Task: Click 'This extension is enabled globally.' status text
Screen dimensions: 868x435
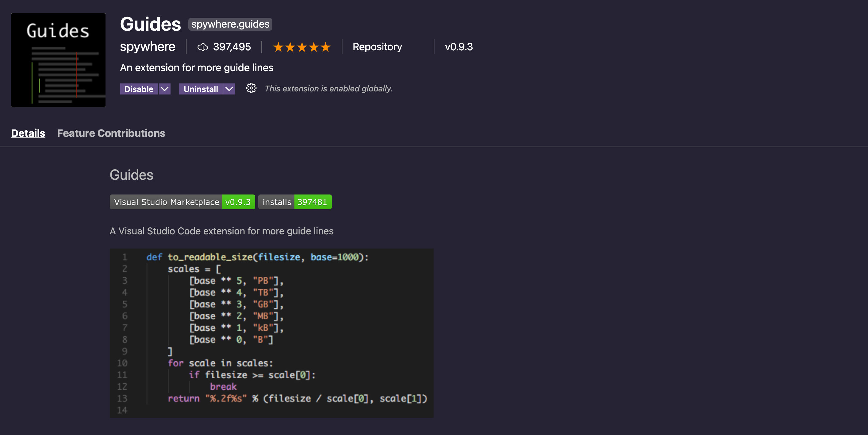Action: click(328, 89)
